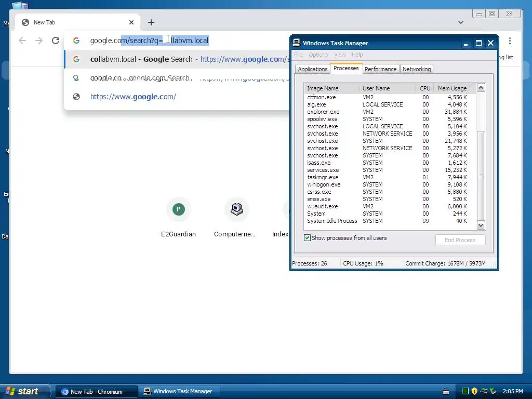
Task: Click Windows Task Manager taskbar button
Action: pyautogui.click(x=179, y=392)
